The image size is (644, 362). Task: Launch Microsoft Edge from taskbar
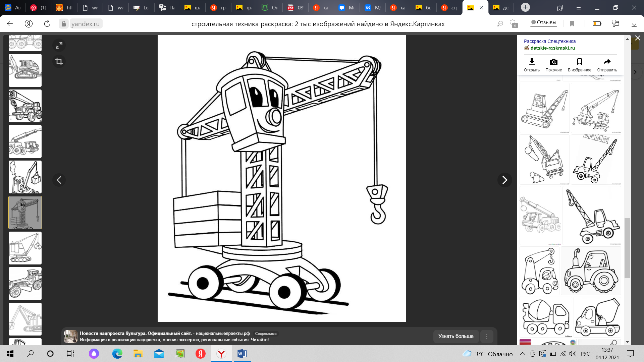[x=117, y=354]
